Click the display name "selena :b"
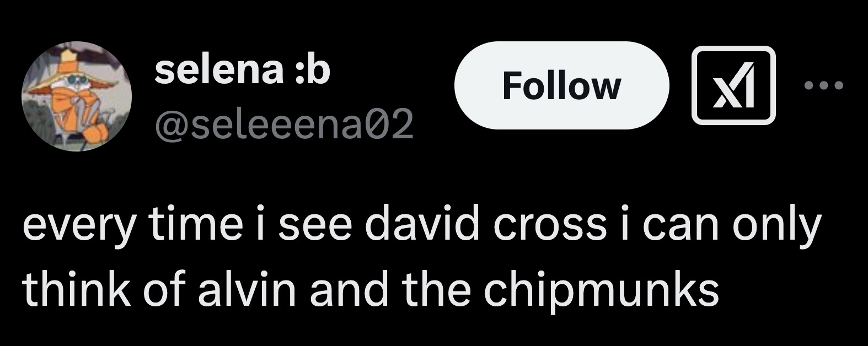 click(x=242, y=71)
